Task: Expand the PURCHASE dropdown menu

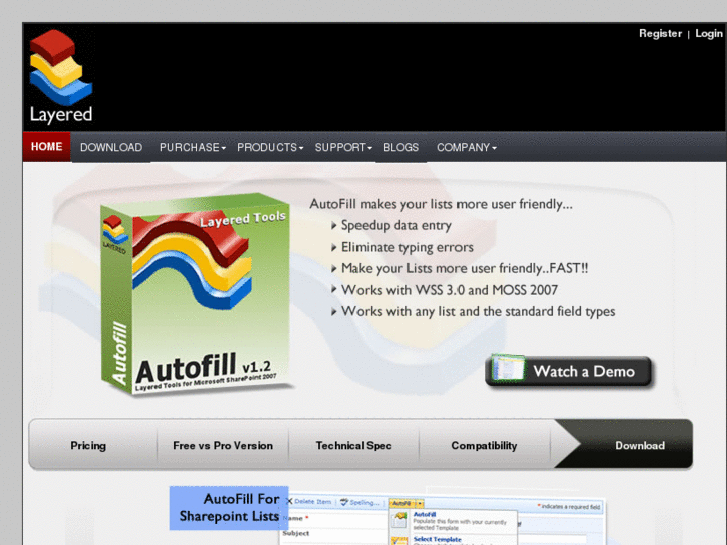Action: (192, 147)
